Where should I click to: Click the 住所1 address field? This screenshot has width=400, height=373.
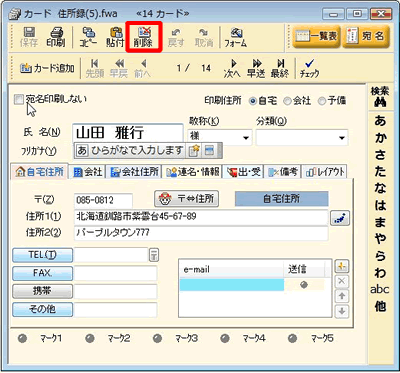point(201,217)
